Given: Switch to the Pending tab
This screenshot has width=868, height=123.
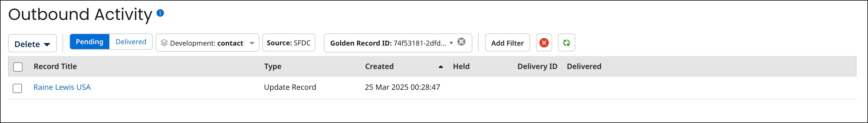Looking at the screenshot, I should pyautogui.click(x=90, y=42).
